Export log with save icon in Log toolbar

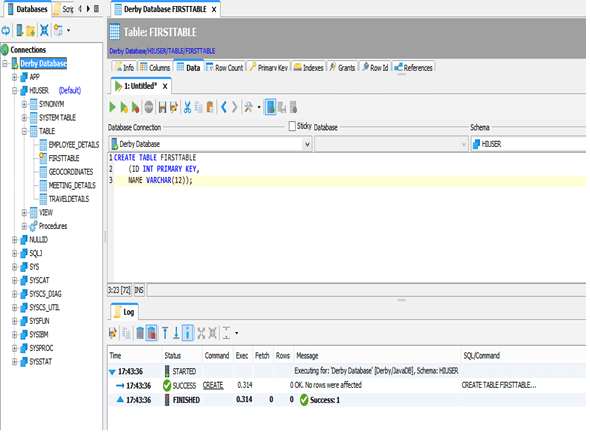[x=113, y=333]
